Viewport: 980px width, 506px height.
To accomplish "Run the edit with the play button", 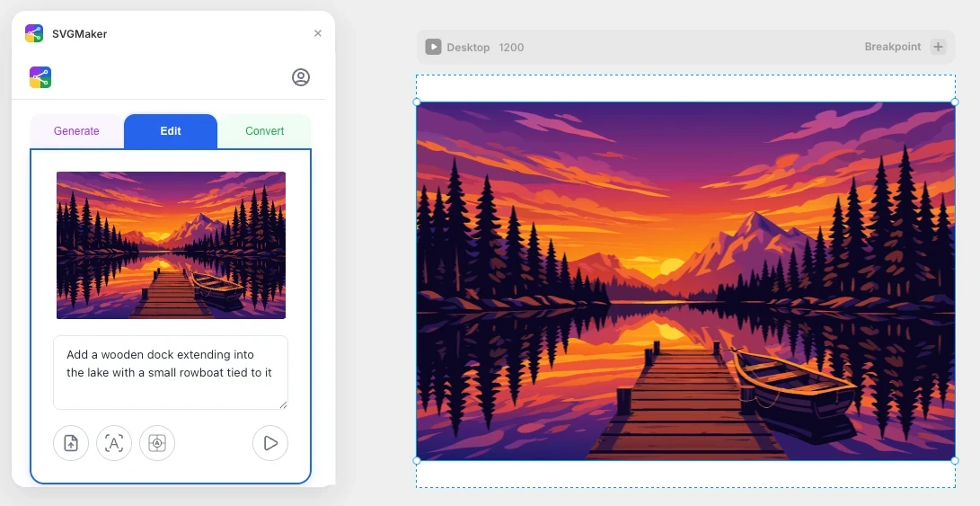I will point(270,443).
